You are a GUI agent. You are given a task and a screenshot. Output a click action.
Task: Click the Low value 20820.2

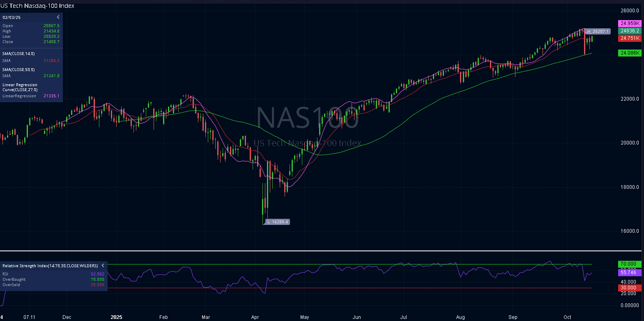51,36
